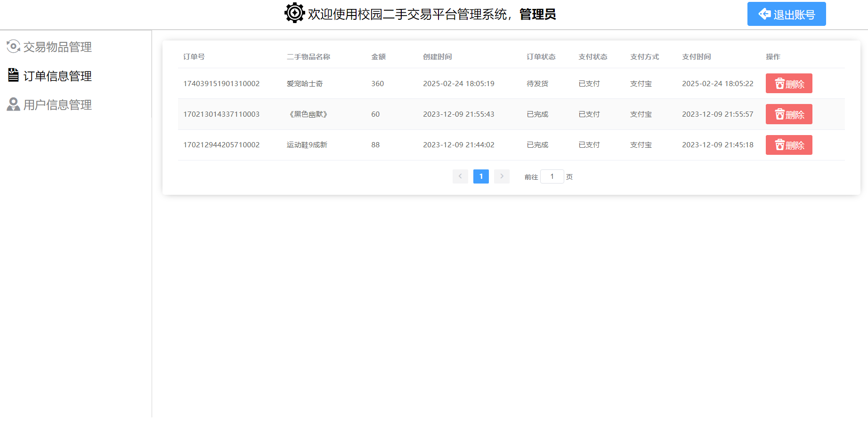
Task: Click the 支付方式 column header
Action: tap(645, 56)
